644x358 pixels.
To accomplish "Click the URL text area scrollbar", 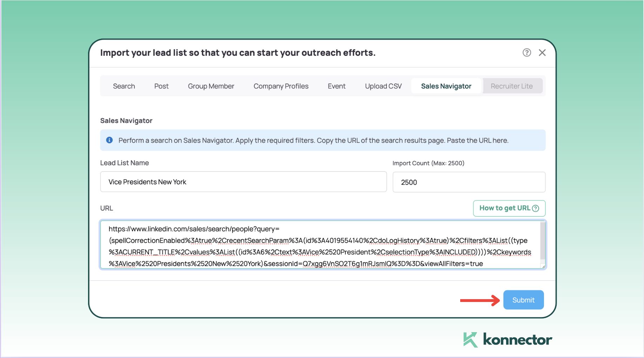I will 543,241.
